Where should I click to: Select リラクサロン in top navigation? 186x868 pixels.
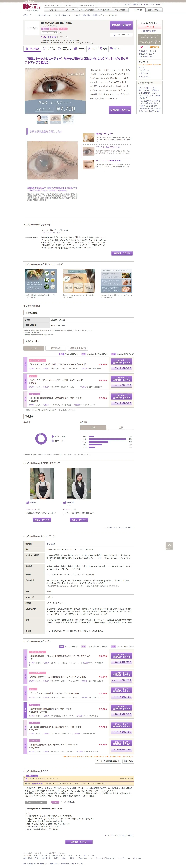click(x=121, y=10)
